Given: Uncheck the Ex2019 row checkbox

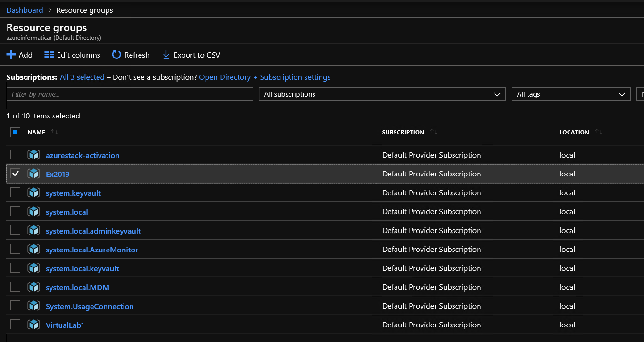Looking at the screenshot, I should click(x=15, y=173).
